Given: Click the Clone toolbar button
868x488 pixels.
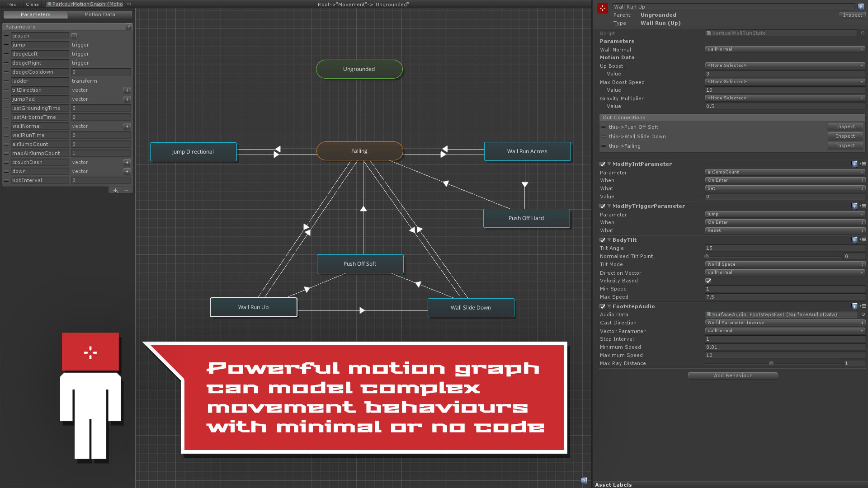Looking at the screenshot, I should click(32, 4).
